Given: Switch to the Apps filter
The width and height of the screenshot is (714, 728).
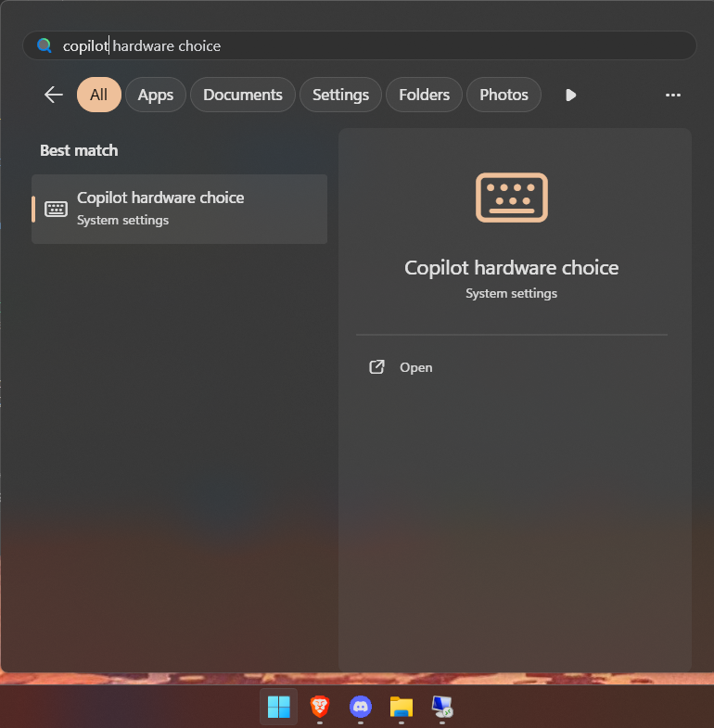Looking at the screenshot, I should (156, 95).
